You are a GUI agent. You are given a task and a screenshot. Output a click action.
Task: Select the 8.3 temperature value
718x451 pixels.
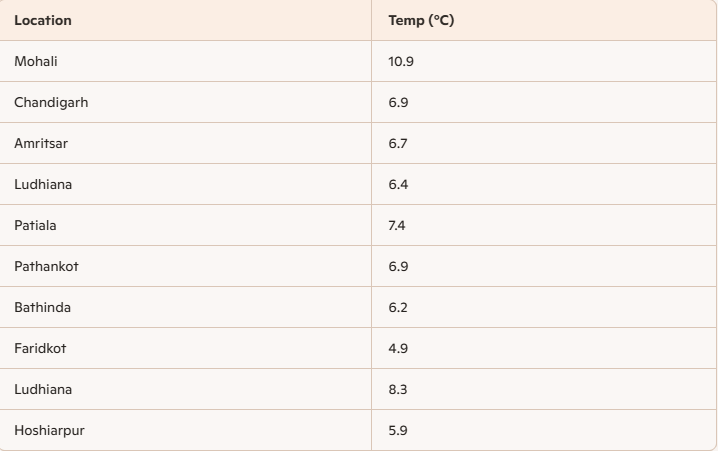tap(398, 389)
